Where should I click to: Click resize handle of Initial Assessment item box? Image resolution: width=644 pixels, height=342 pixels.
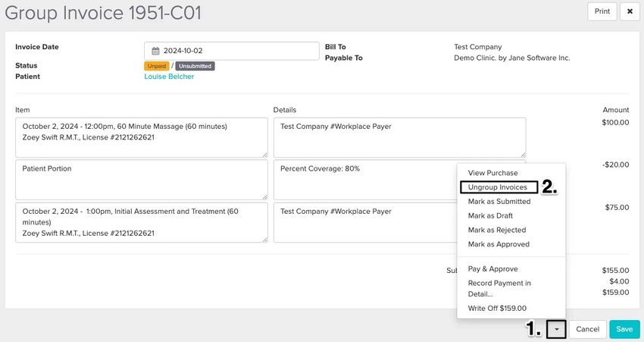265,240
